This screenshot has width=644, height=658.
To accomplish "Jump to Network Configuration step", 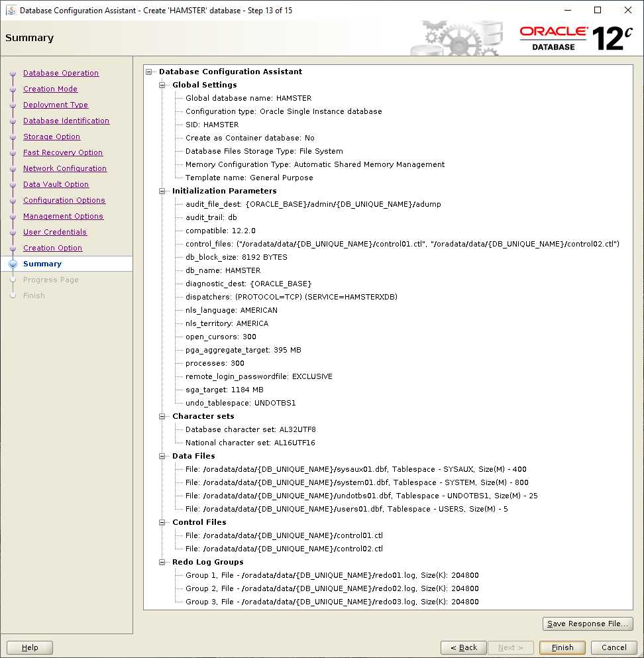I will point(65,169).
